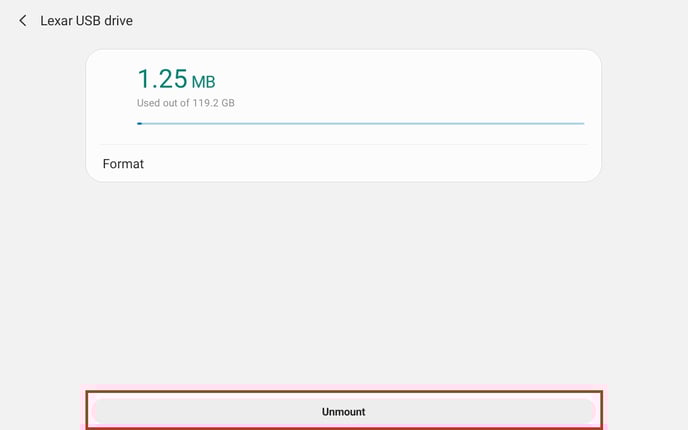Image resolution: width=688 pixels, height=430 pixels.
Task: Select the Format option
Action: pyautogui.click(x=123, y=163)
